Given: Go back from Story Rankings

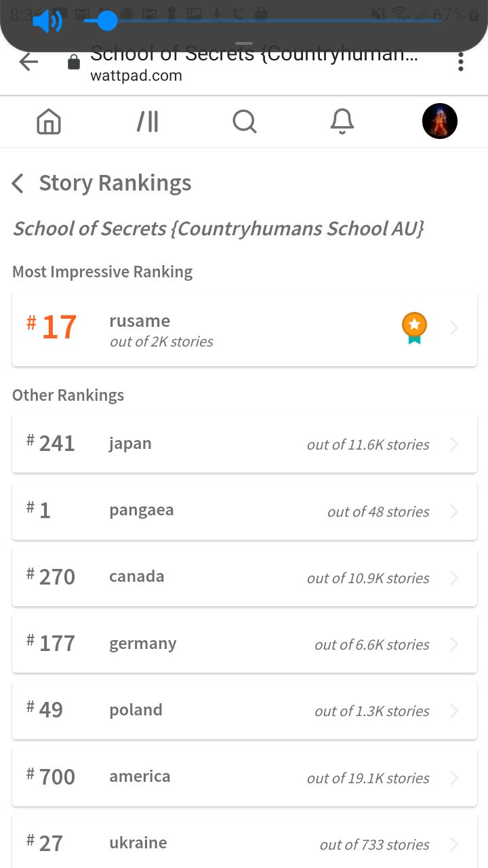Looking at the screenshot, I should [x=18, y=183].
